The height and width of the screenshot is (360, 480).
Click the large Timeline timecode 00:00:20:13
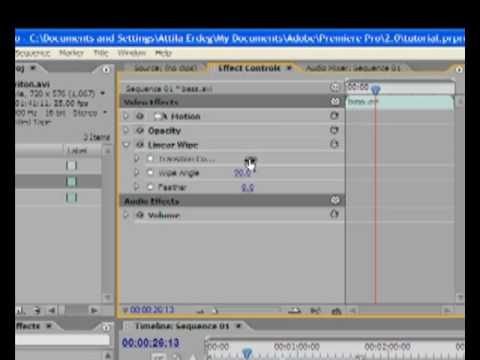tap(151, 343)
